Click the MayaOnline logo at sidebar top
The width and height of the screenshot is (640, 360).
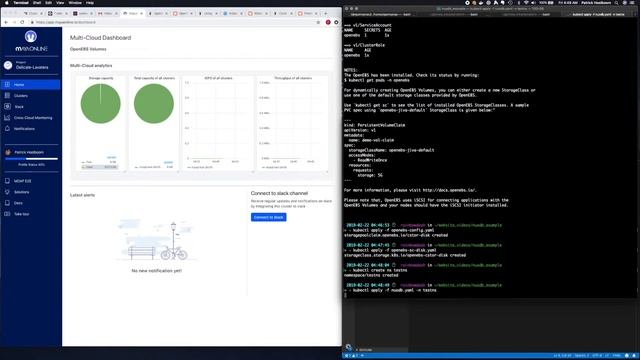click(31, 41)
